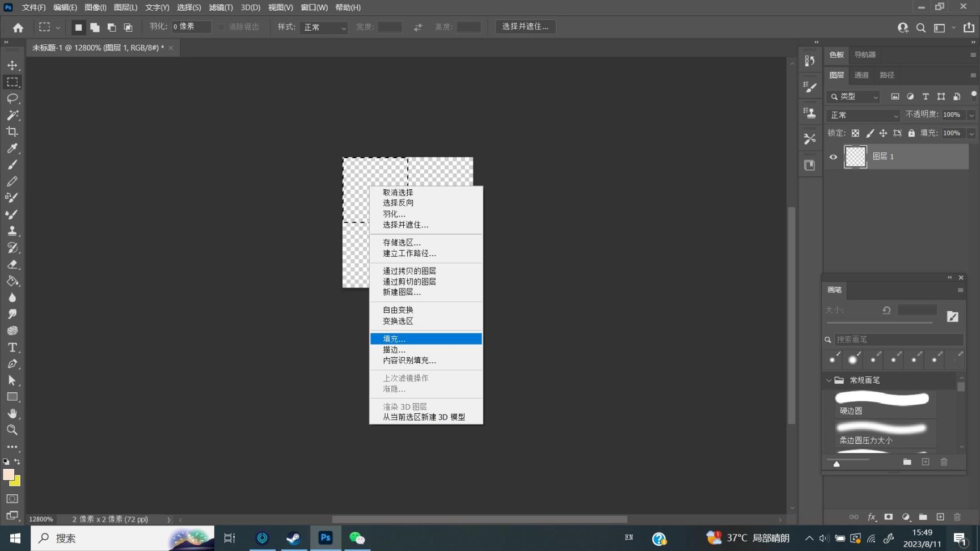
Task: Open layer filter 类型 dropdown
Action: 853,97
